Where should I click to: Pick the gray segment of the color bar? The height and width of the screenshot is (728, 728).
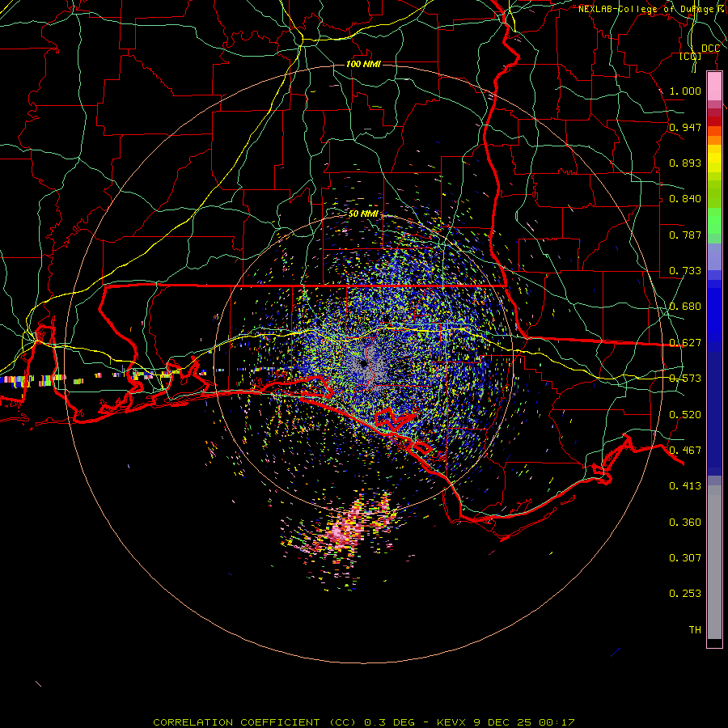point(714,562)
